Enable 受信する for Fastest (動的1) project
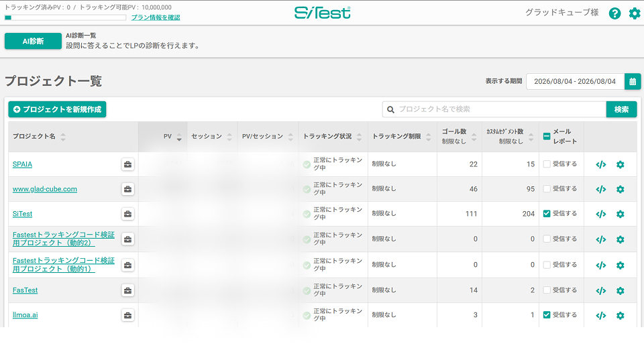 pyautogui.click(x=547, y=265)
